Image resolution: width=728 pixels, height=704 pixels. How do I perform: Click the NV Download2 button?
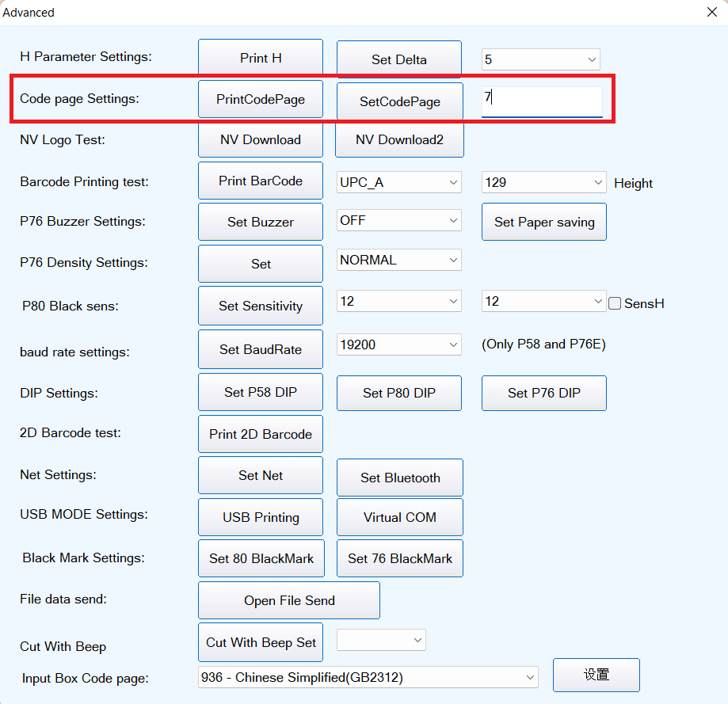[x=399, y=140]
